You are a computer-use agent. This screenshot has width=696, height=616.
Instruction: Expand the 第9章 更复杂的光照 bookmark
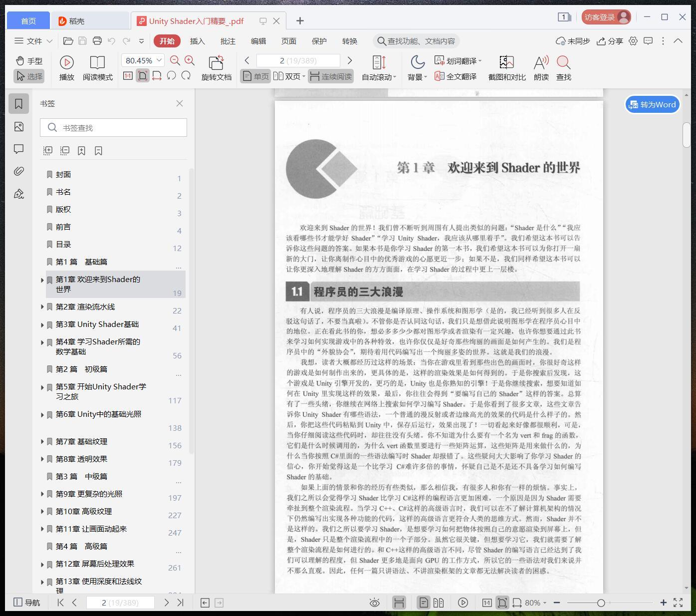tap(42, 494)
